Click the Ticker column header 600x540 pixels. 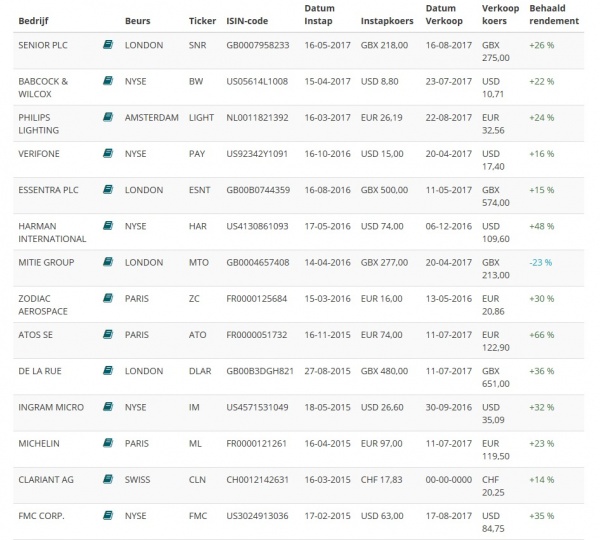pos(202,21)
